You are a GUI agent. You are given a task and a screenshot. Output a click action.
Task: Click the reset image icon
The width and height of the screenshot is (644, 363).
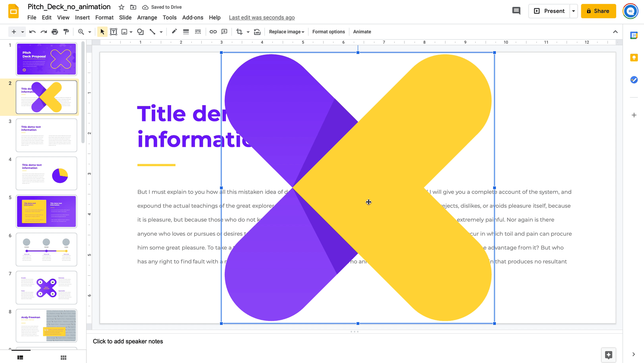tap(257, 32)
